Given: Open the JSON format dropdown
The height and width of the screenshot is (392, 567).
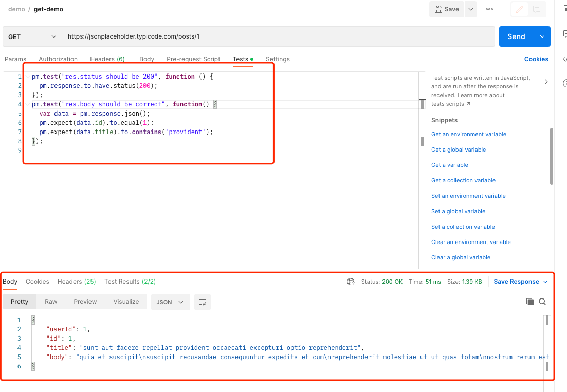Looking at the screenshot, I should [170, 302].
